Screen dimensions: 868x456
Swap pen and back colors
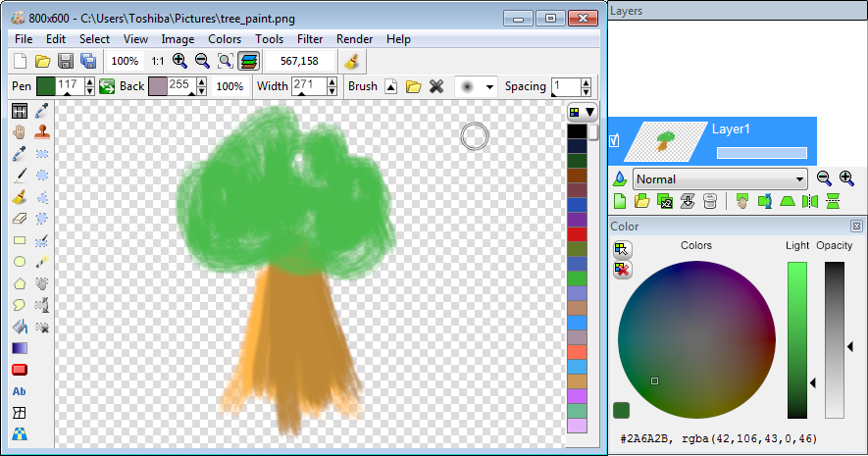(106, 86)
